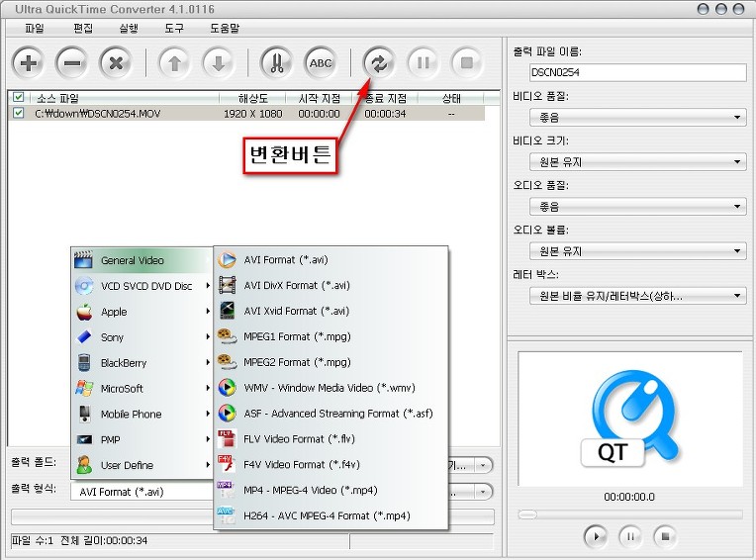Open the User Define format category
Image resolution: width=756 pixels, height=560 pixels.
pos(142,465)
